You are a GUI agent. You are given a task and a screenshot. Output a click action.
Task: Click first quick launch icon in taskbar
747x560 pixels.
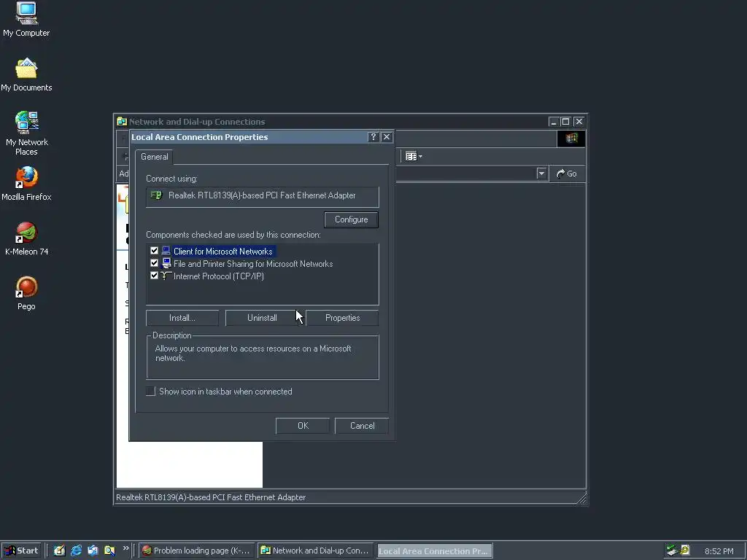[59, 551]
